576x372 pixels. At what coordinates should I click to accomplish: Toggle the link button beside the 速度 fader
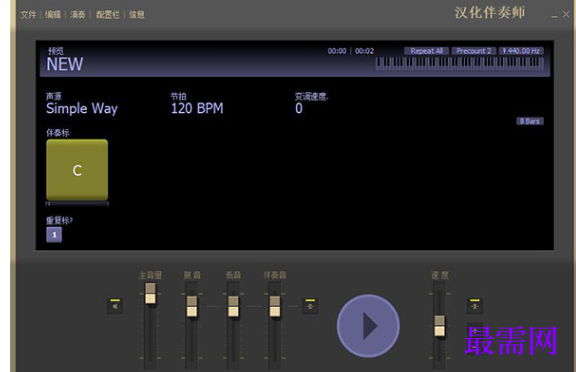(475, 306)
